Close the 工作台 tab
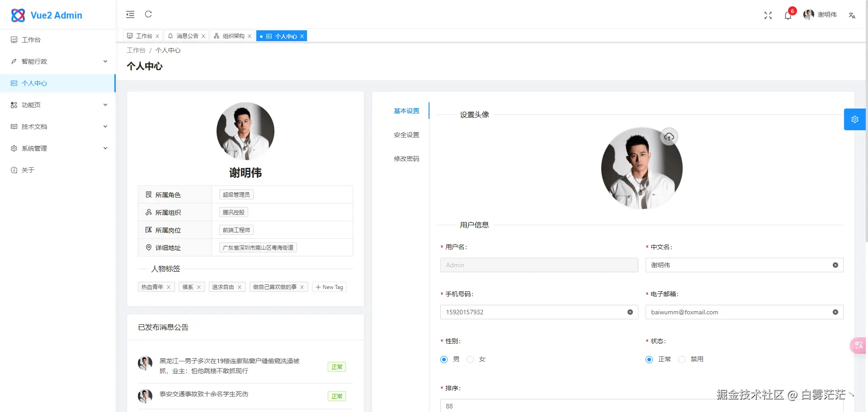 [157, 36]
